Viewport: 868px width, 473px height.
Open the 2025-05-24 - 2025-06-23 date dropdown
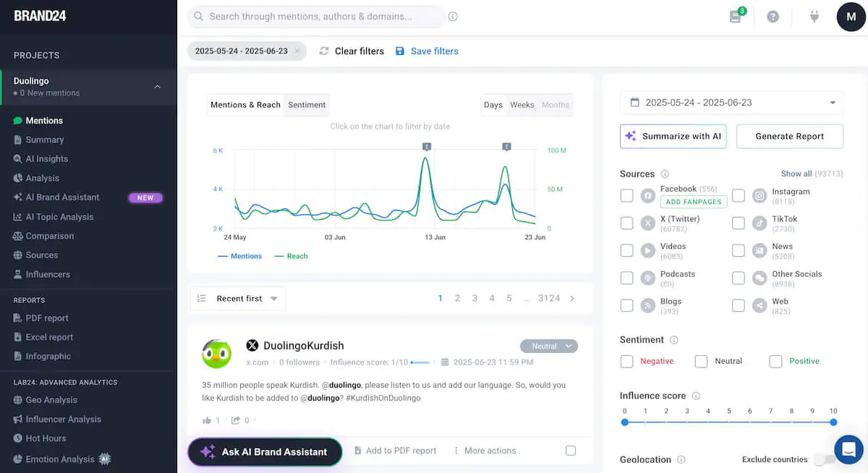click(731, 103)
